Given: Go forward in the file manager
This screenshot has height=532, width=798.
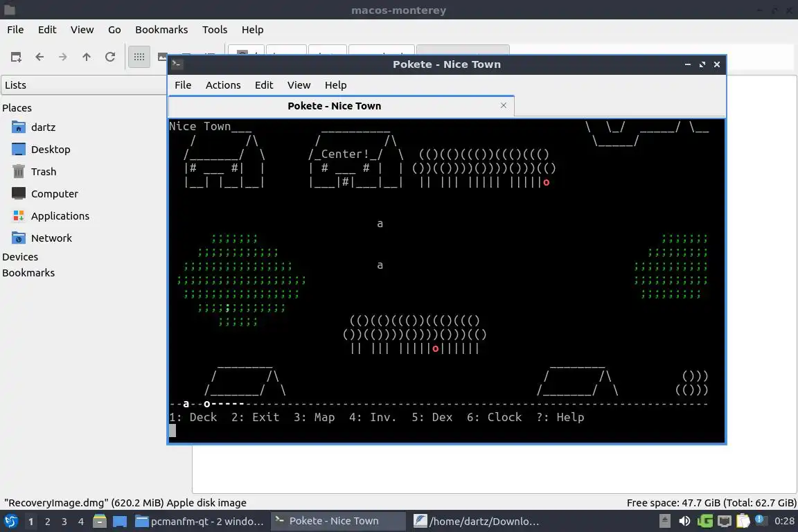Looking at the screenshot, I should (62, 57).
